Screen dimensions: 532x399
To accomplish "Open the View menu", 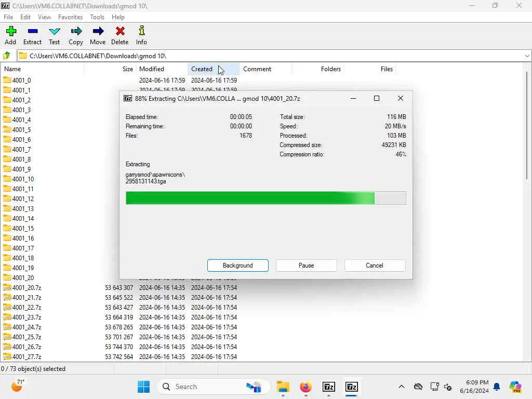I will [44, 17].
